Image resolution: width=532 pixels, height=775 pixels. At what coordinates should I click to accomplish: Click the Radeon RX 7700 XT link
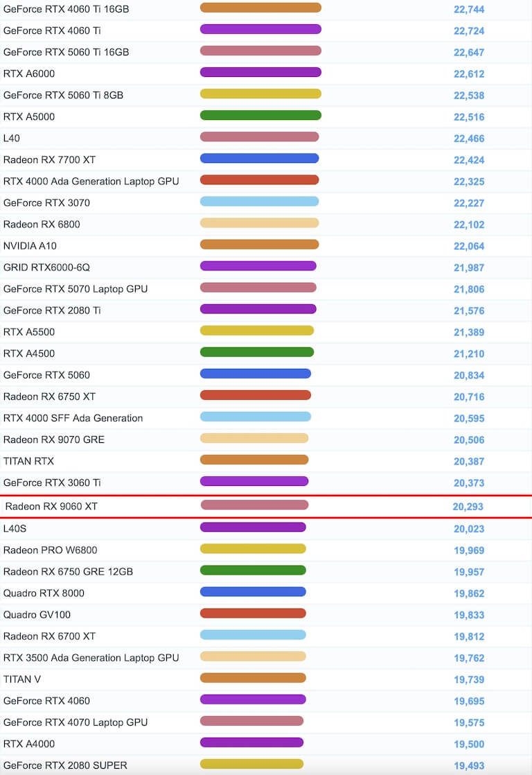[x=49, y=159]
